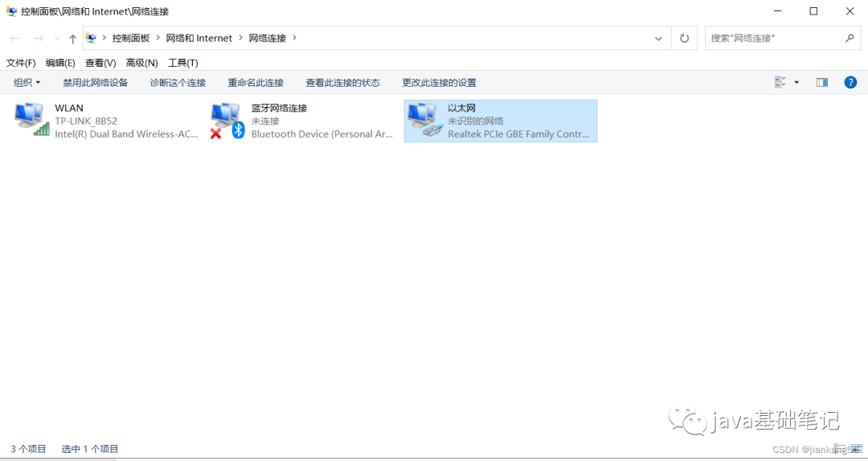
Task: Click the 网络和 Internet breadcrumb
Action: pos(199,38)
